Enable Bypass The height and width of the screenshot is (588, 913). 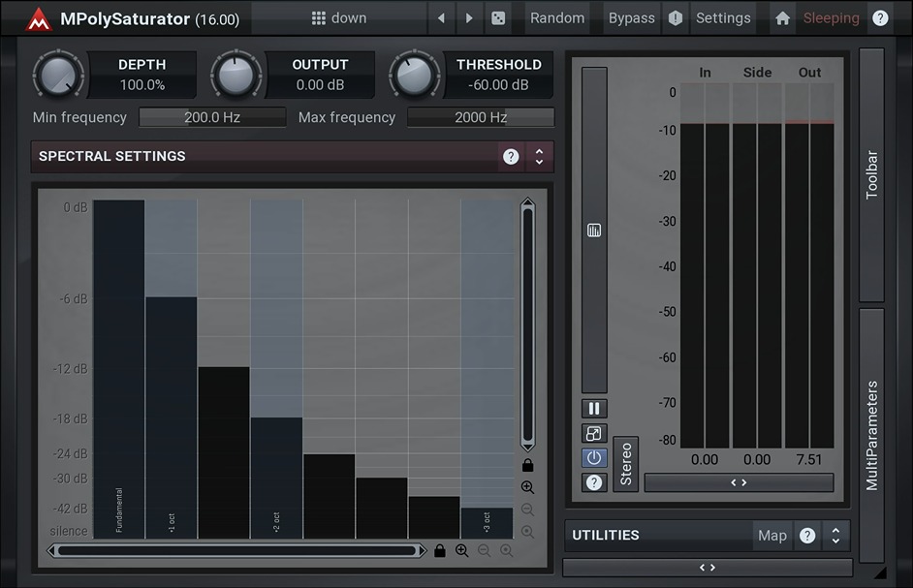631,17
